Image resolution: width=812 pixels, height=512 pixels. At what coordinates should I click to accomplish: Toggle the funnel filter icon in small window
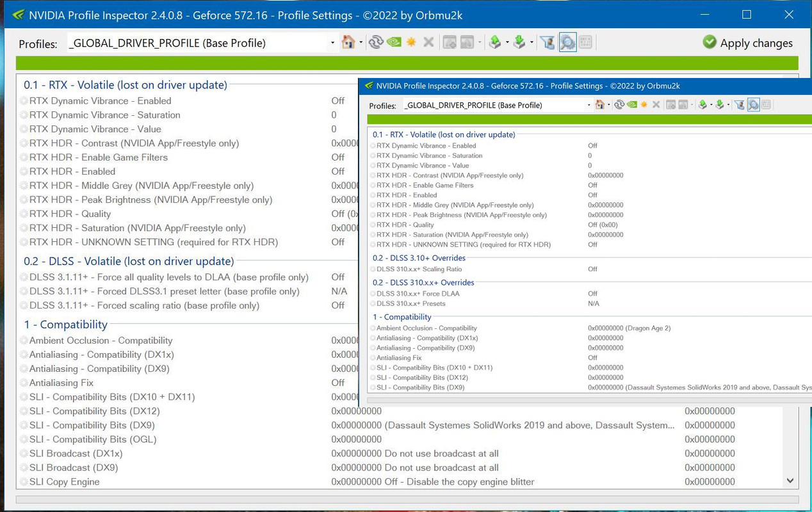click(x=740, y=104)
